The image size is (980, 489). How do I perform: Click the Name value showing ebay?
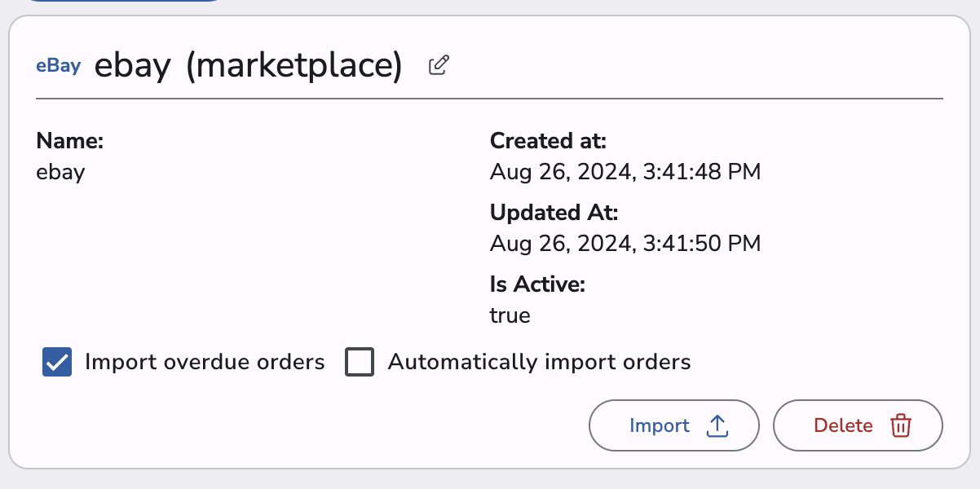(x=60, y=173)
